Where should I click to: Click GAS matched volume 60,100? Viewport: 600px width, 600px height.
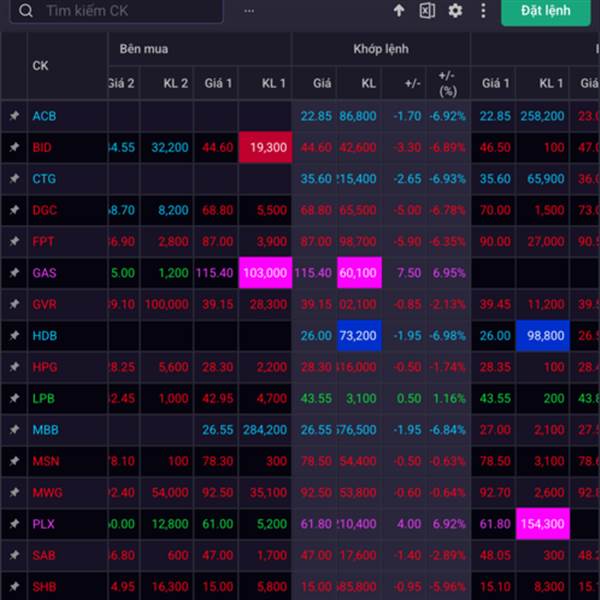point(359,272)
